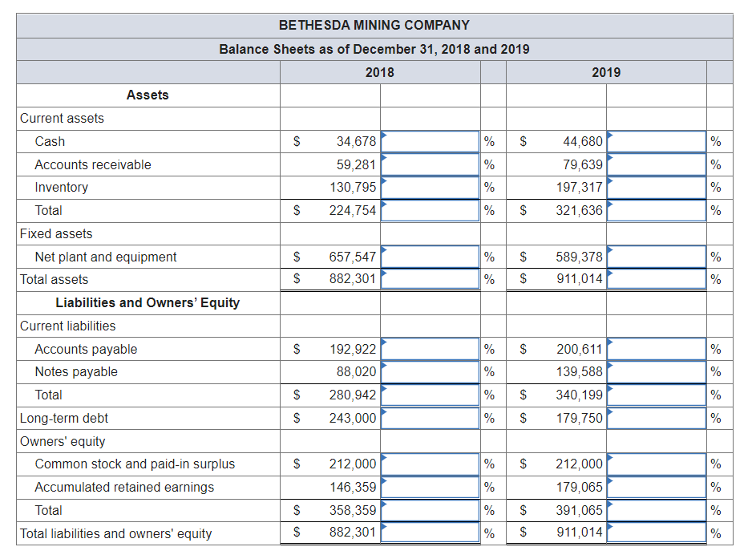Image resolution: width=756 pixels, height=555 pixels.
Task: Focus the 2019 current assets Total percentage field
Action: coord(657,210)
